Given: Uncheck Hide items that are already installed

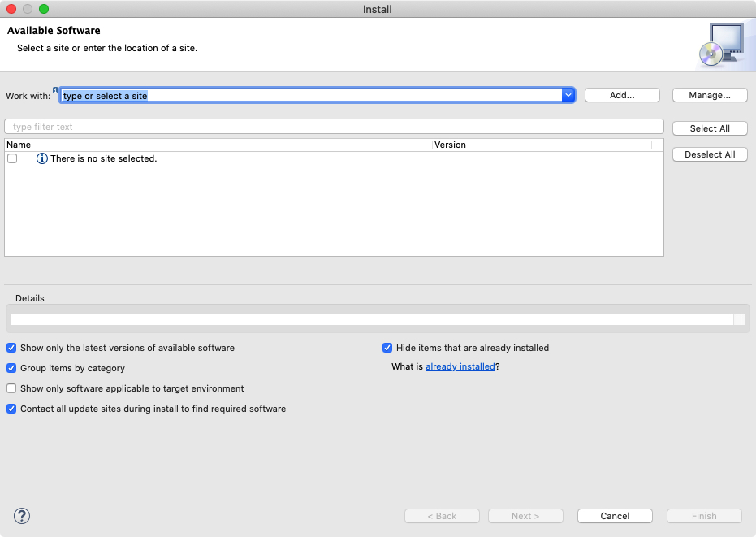Looking at the screenshot, I should pos(387,348).
